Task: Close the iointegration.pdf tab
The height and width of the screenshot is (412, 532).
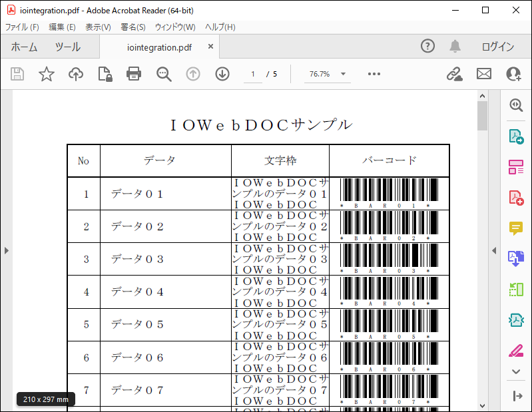Action: 210,47
